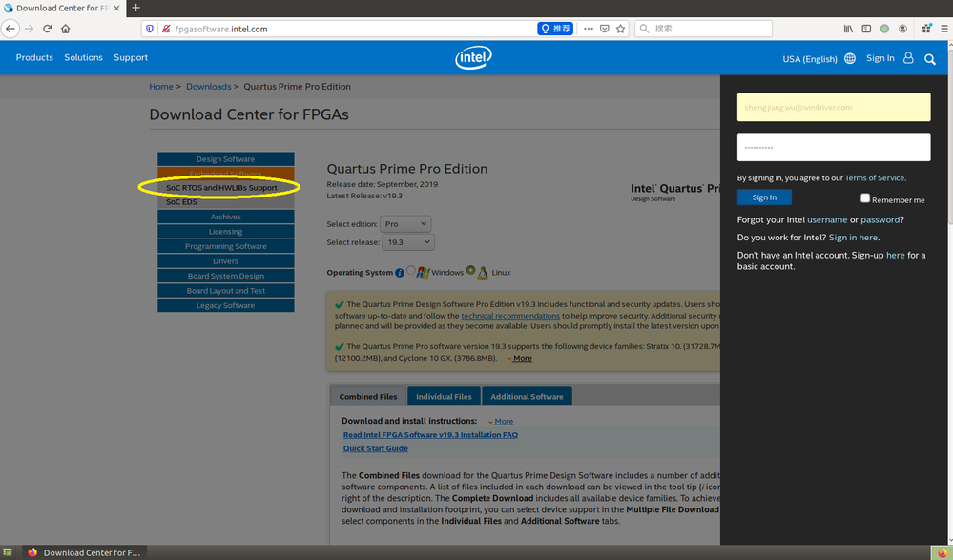Image resolution: width=953 pixels, height=560 pixels.
Task: Open Board Layout and Test item
Action: coord(225,291)
